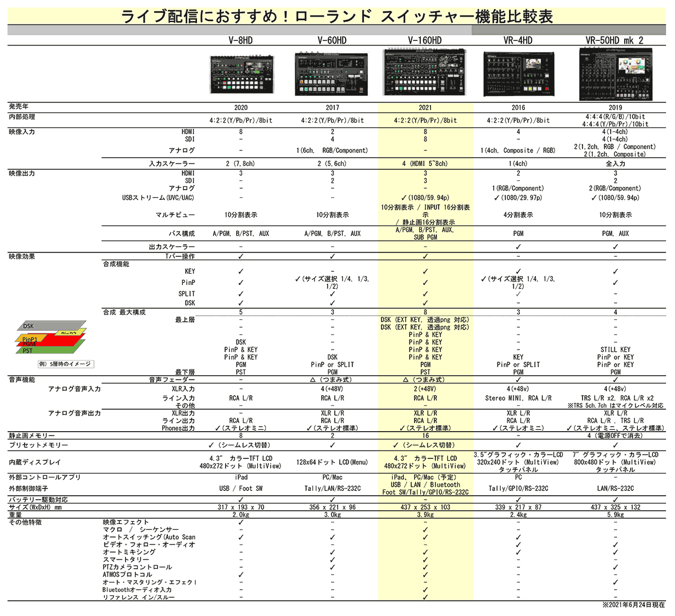Click the 映像入力 section label

(x=22, y=132)
